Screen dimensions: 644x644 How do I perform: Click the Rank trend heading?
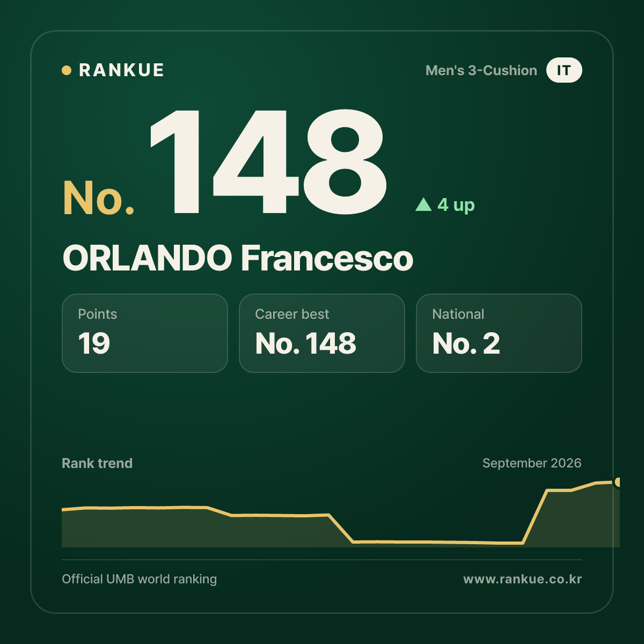pos(97,463)
